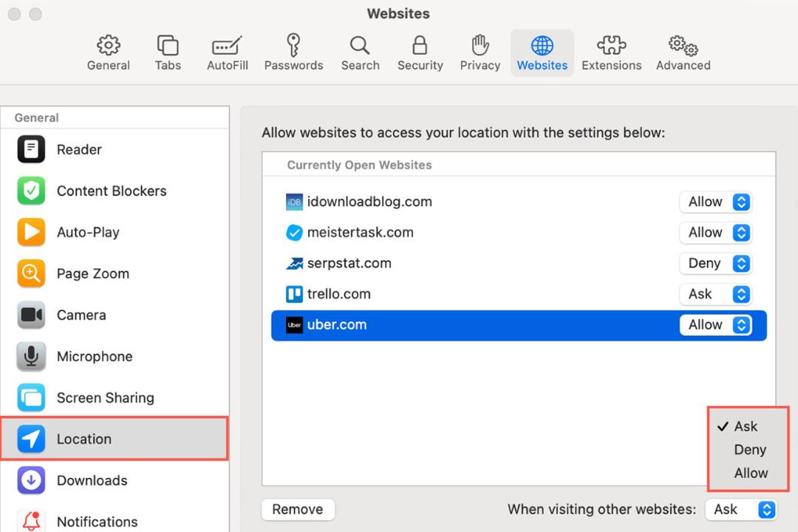Viewport: 798px width, 532px height.
Task: Open the Extensions puzzle-piece icon
Action: pyautogui.click(x=611, y=46)
